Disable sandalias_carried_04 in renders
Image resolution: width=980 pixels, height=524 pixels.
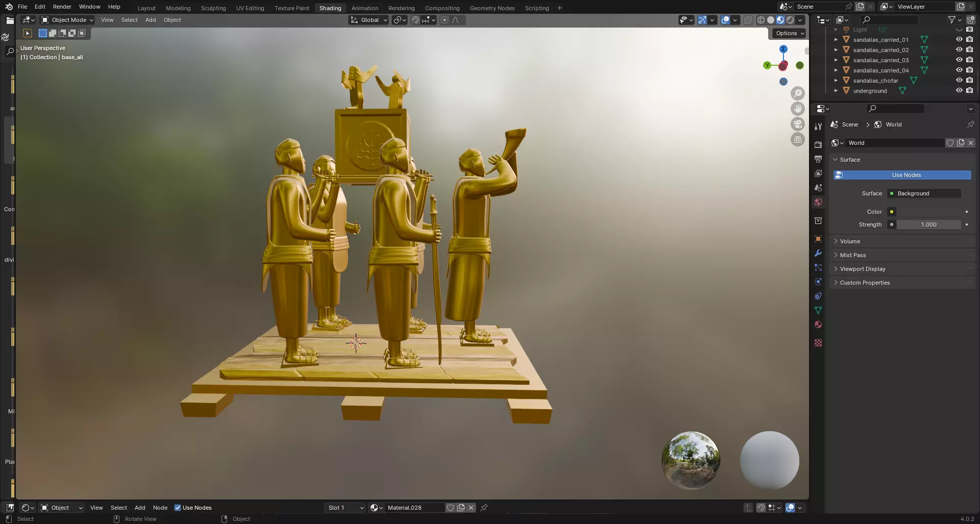[969, 70]
